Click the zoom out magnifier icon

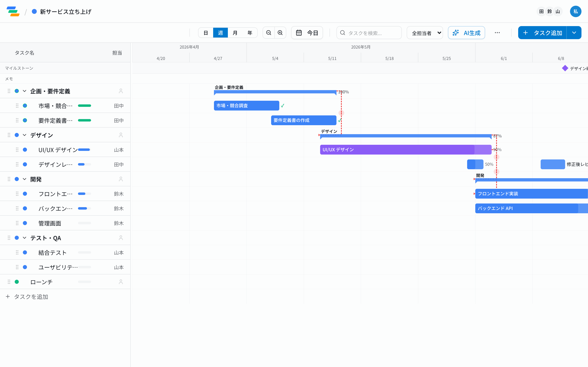click(268, 33)
